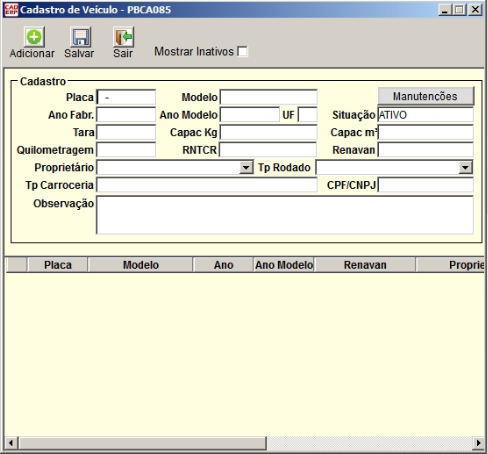Click the horizontal scrollbar thumb
This screenshot has height=454, width=488.
pos(142,443)
